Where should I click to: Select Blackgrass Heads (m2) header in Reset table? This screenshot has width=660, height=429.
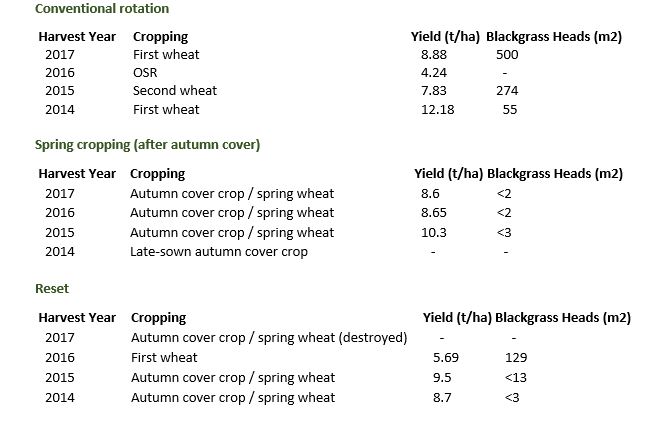click(x=563, y=318)
